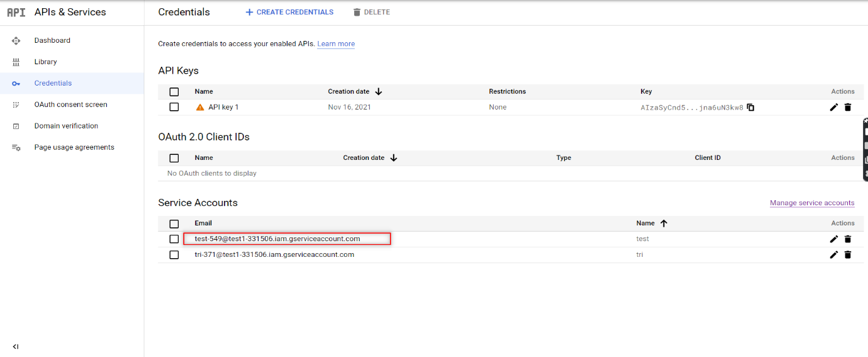Viewport: 868px width, 357px height.
Task: Sort OAuth clients by Creation date arrow
Action: point(394,158)
